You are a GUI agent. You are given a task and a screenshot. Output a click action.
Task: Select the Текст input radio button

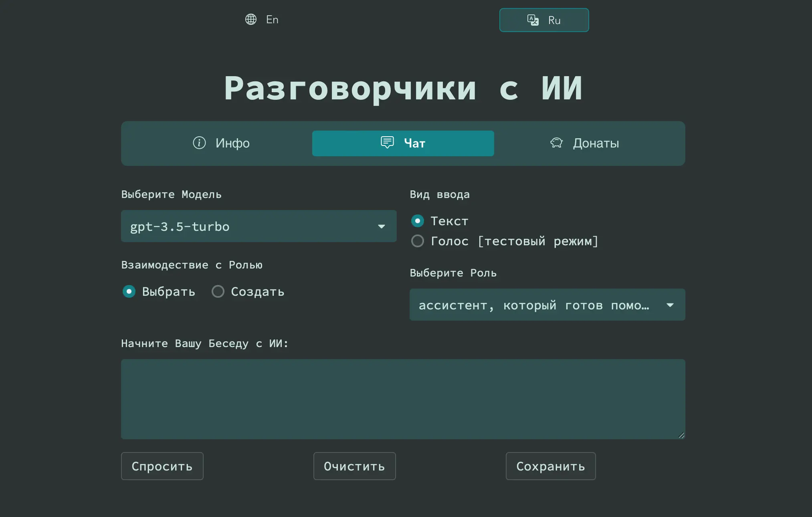(418, 221)
